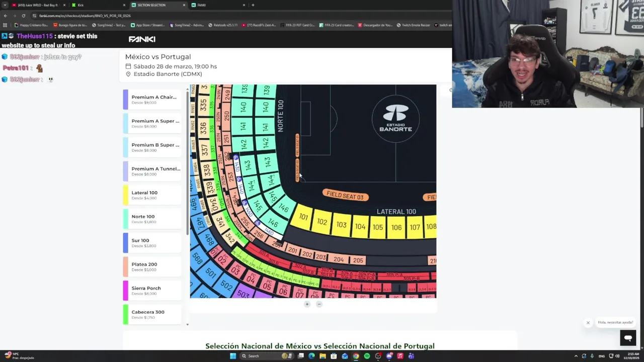The image size is (644, 362).
Task: Switch to the FANKI tab
Action: tap(218, 5)
